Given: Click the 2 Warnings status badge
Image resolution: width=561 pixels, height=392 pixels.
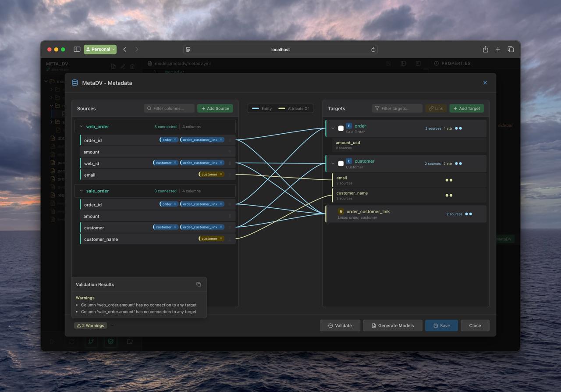Looking at the screenshot, I should point(91,325).
